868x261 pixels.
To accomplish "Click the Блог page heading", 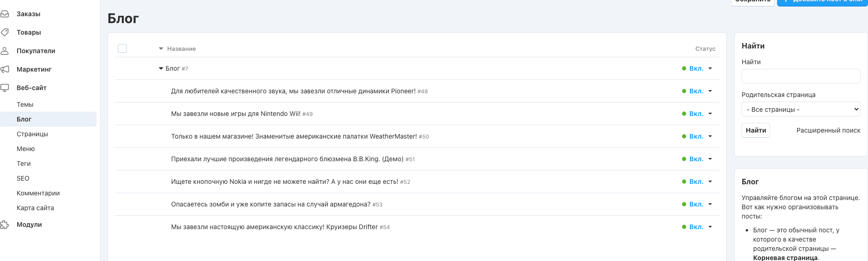I will [123, 18].
